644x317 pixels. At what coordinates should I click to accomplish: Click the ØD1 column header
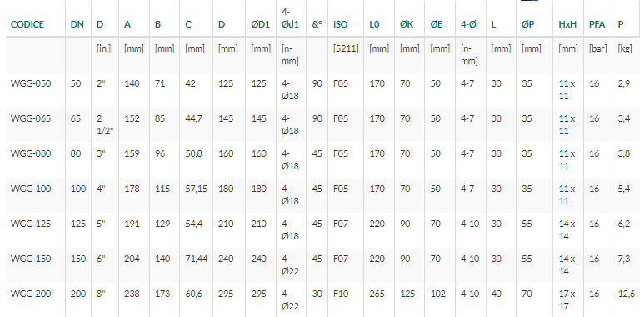[261, 24]
